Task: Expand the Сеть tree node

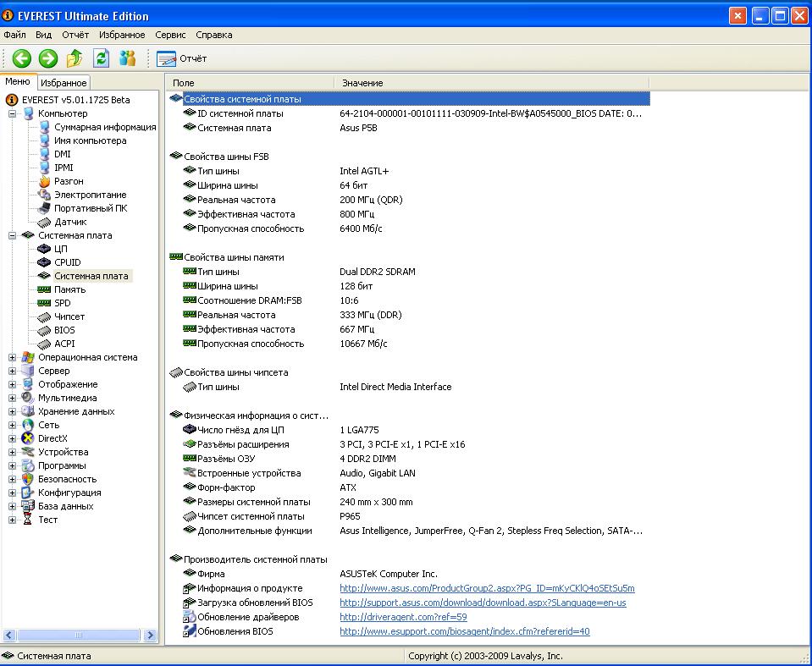Action: [12, 426]
